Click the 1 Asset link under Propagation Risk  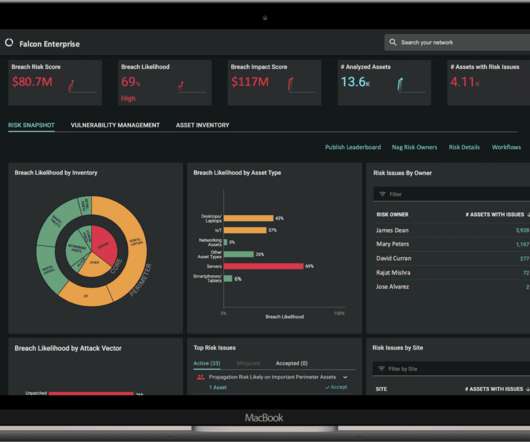click(218, 388)
